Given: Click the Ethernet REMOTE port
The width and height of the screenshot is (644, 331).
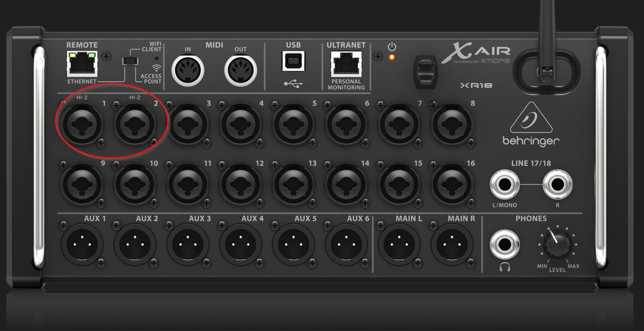Looking at the screenshot, I should pos(81,63).
